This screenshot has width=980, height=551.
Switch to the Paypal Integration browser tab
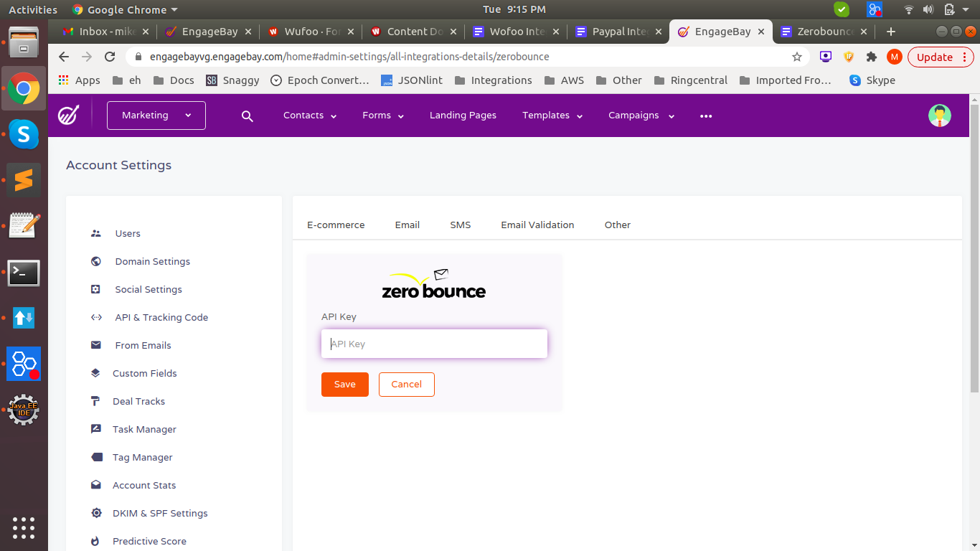tap(618, 32)
